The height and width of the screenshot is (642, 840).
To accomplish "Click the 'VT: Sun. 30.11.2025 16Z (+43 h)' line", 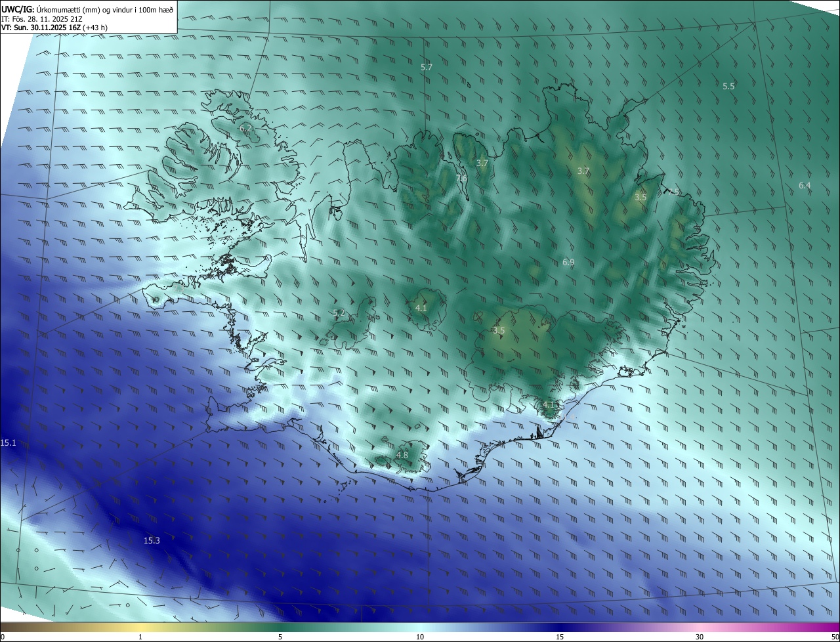I will click(x=54, y=28).
